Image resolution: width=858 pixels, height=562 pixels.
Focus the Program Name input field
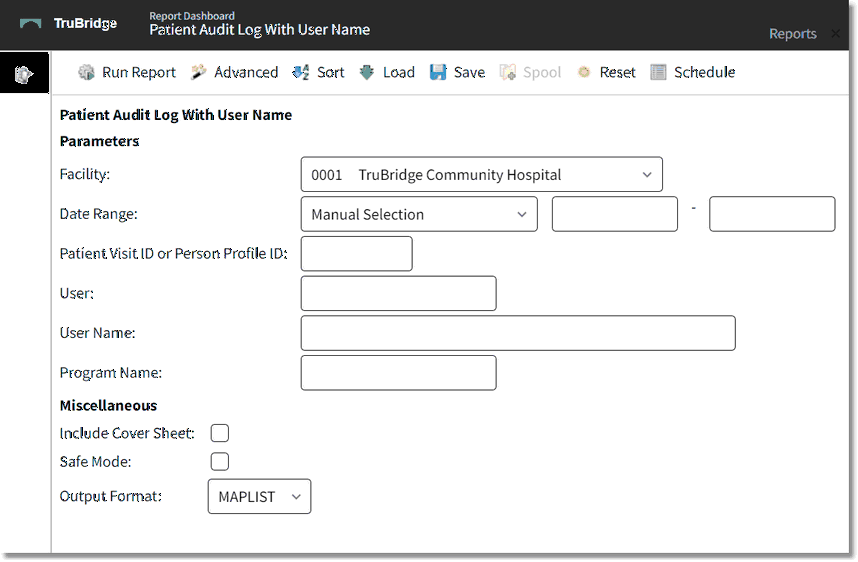click(x=399, y=373)
